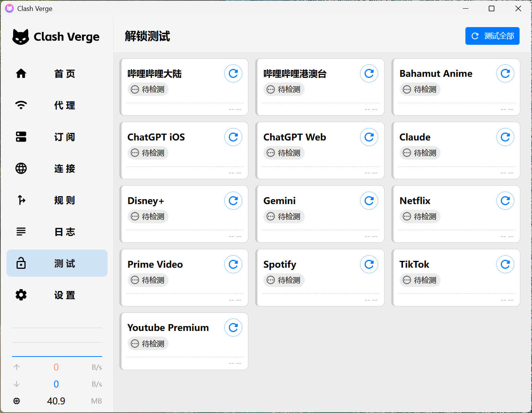The height and width of the screenshot is (413, 532).
Task: Retest Disney+ with its refresh icon
Action: [233, 201]
